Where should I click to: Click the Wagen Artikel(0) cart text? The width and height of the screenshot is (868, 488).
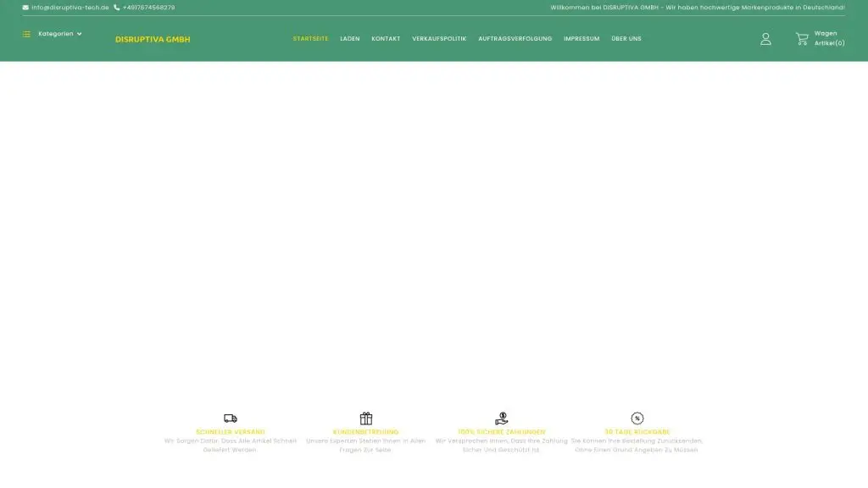pos(829,39)
